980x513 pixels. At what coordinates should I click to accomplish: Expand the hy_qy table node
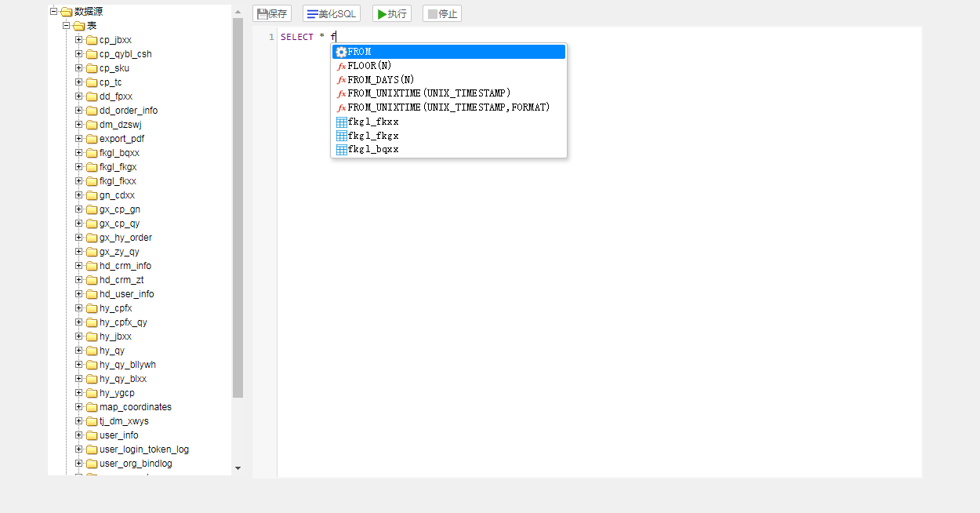[78, 350]
